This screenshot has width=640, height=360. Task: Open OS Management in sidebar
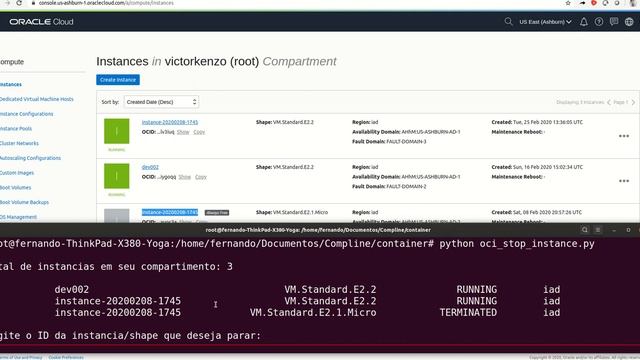point(18,217)
